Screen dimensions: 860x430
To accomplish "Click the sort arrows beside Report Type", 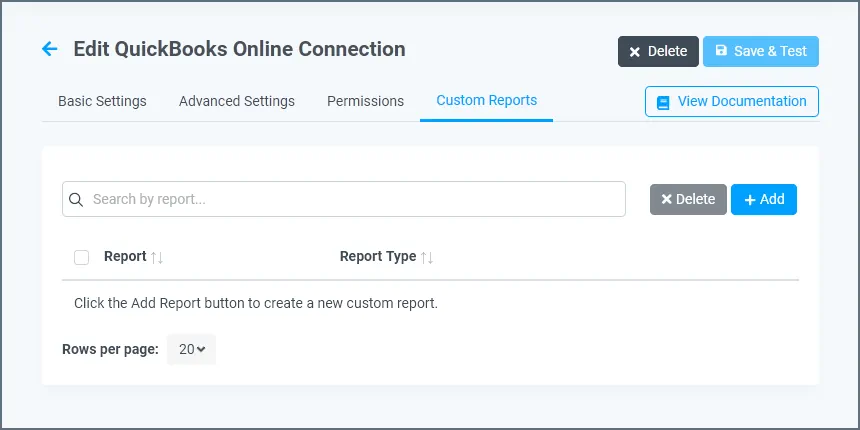I will [x=427, y=257].
